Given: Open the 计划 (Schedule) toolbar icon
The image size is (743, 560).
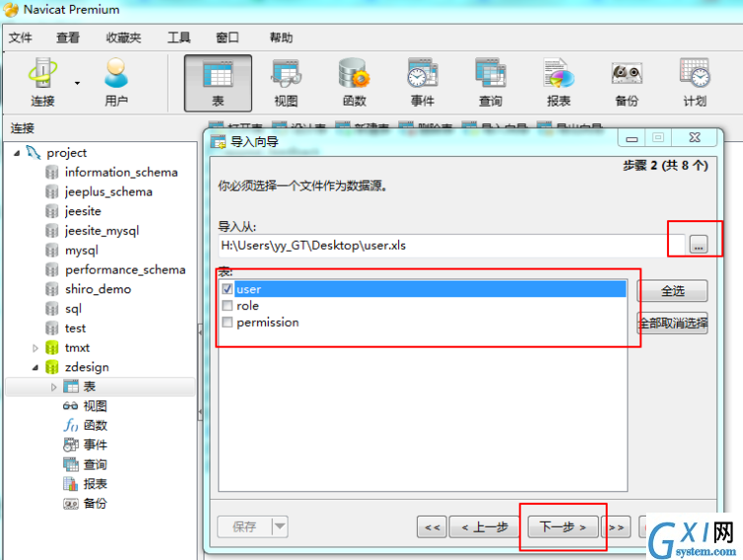Looking at the screenshot, I should pos(695,82).
